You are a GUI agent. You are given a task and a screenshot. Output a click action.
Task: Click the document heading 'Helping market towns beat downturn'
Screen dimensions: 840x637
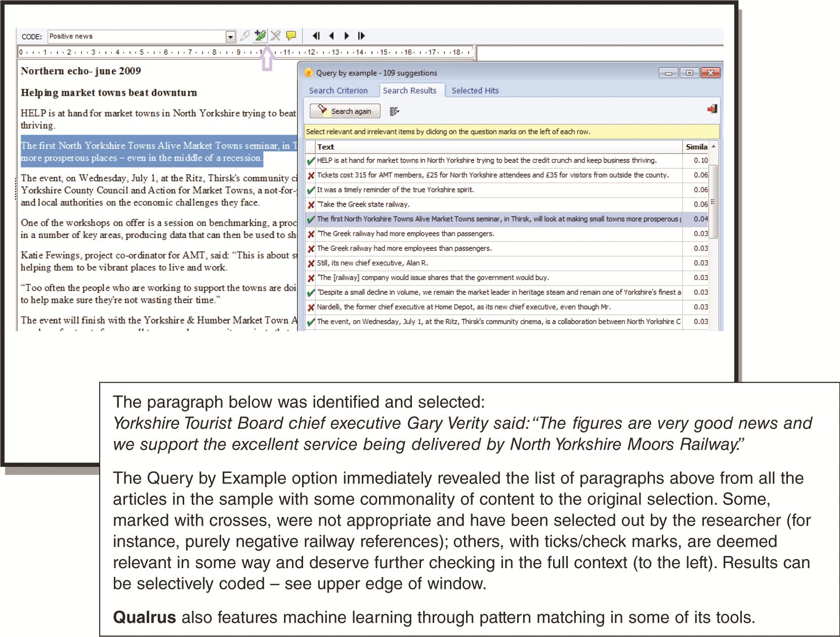109,93
